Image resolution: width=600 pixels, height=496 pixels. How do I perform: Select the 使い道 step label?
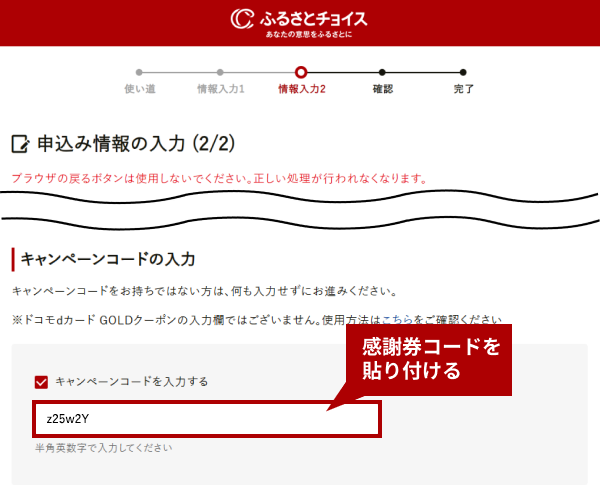[x=139, y=89]
